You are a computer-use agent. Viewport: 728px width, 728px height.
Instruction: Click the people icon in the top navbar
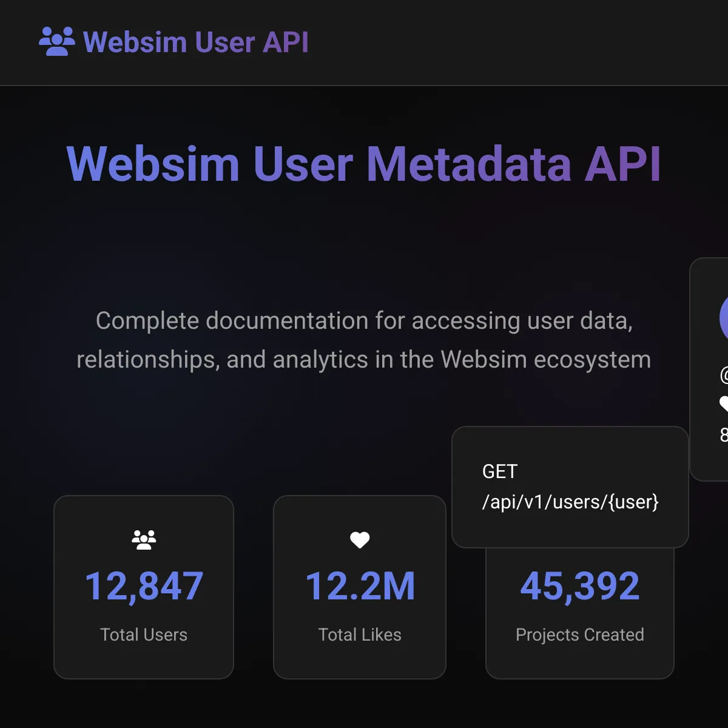[56, 41]
